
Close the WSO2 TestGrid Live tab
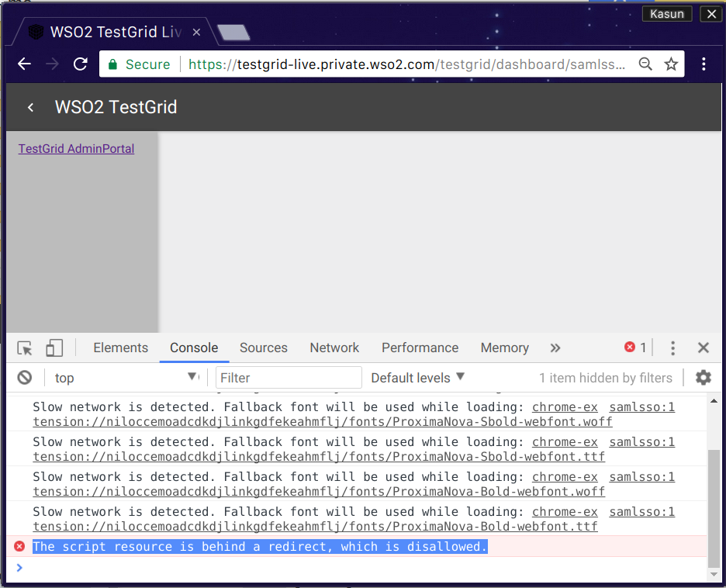pyautogui.click(x=196, y=32)
